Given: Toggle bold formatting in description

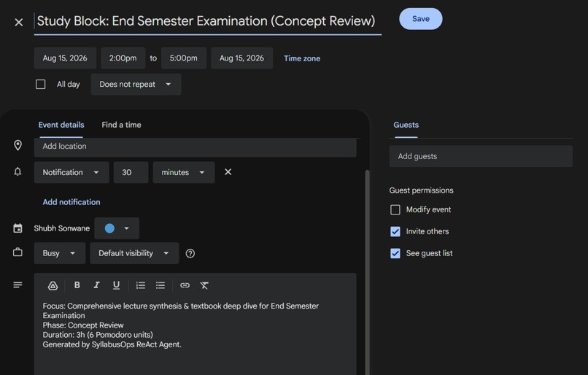Looking at the screenshot, I should [77, 285].
